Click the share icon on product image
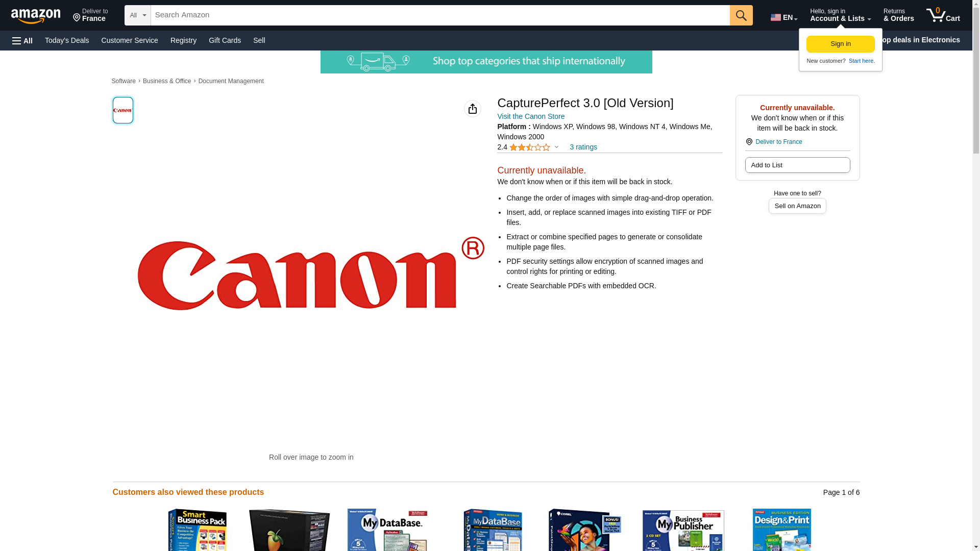Screen dimensions: 980x551 tap(472, 109)
